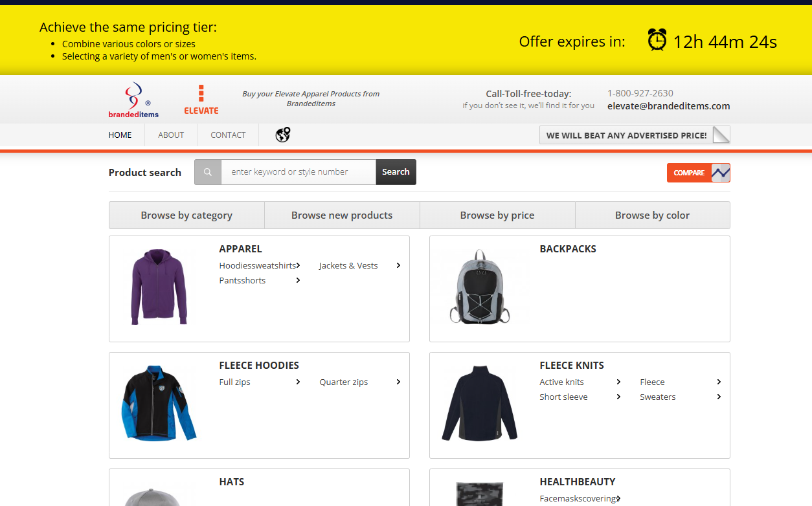Expand the Hoodiessweatshirts chevron arrow

[x=298, y=265]
